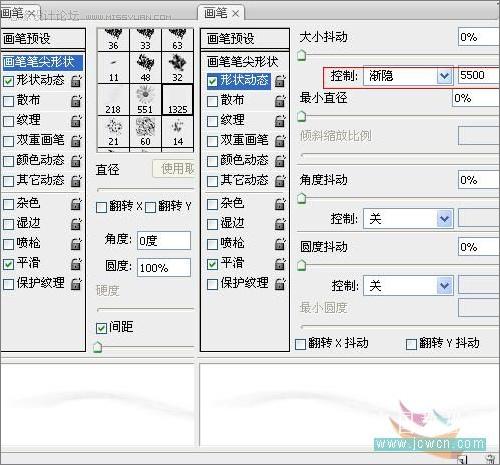Adjust the 圆度抖动 slider handle
Viewport: 500px width, 465px height.
(x=302, y=265)
